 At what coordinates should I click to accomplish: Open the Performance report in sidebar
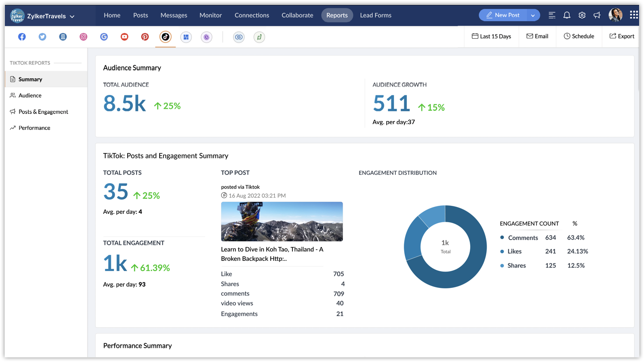(x=34, y=128)
